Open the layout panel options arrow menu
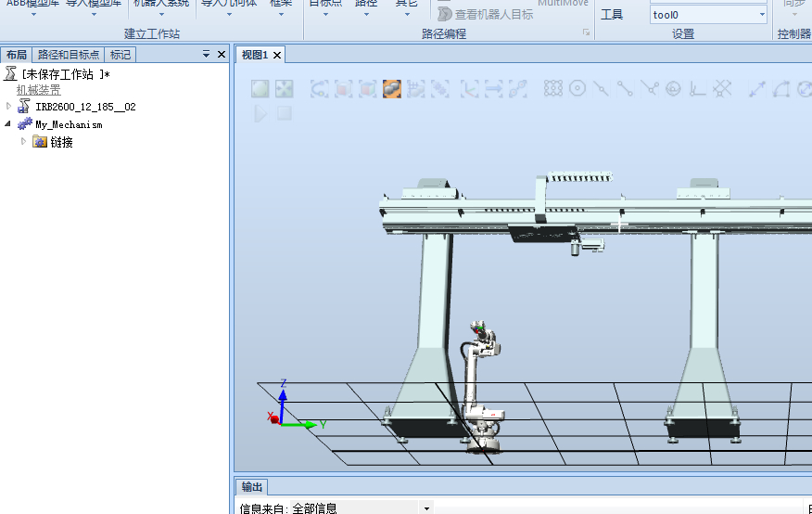This screenshot has height=514, width=812. point(207,55)
